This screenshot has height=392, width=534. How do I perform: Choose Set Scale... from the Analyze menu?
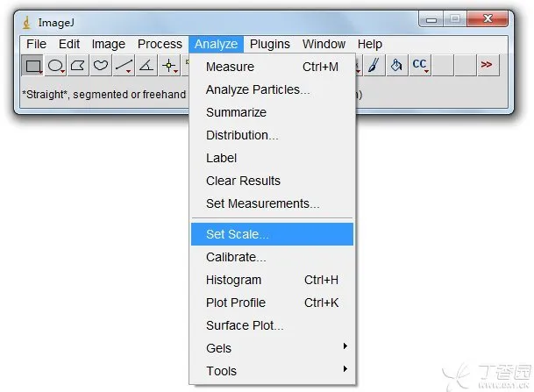pyautogui.click(x=272, y=234)
